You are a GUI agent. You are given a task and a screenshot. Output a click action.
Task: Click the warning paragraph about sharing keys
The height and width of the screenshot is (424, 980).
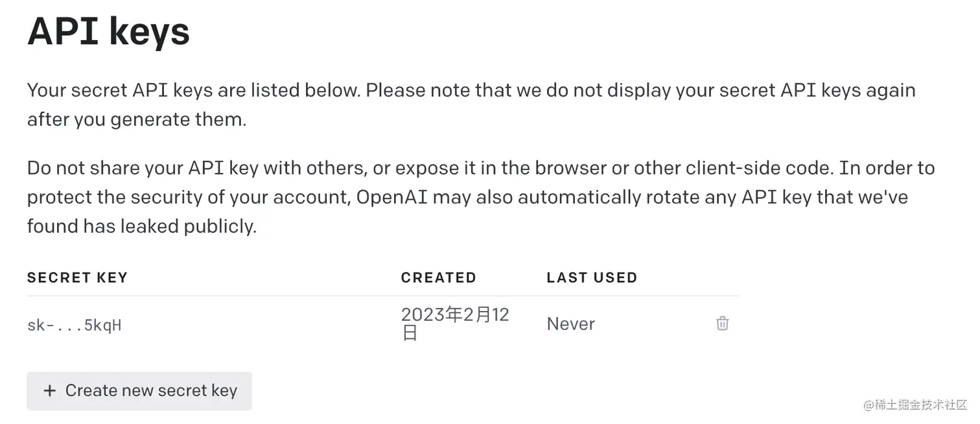480,196
